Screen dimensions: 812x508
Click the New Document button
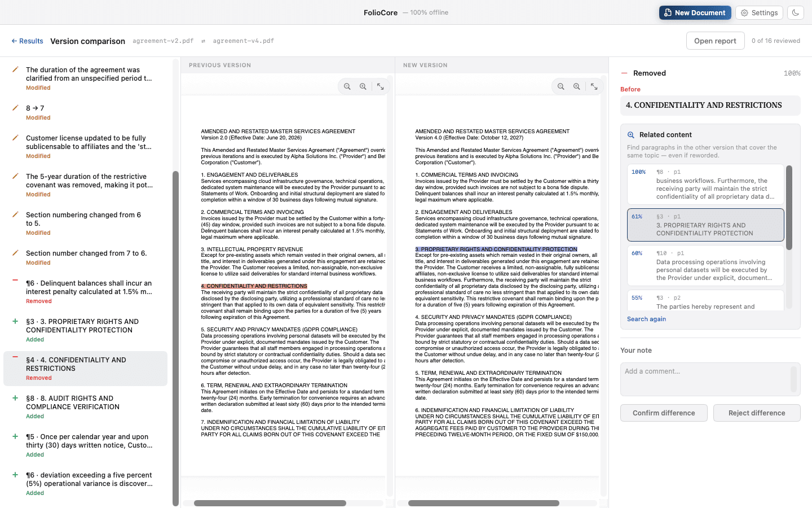point(695,12)
